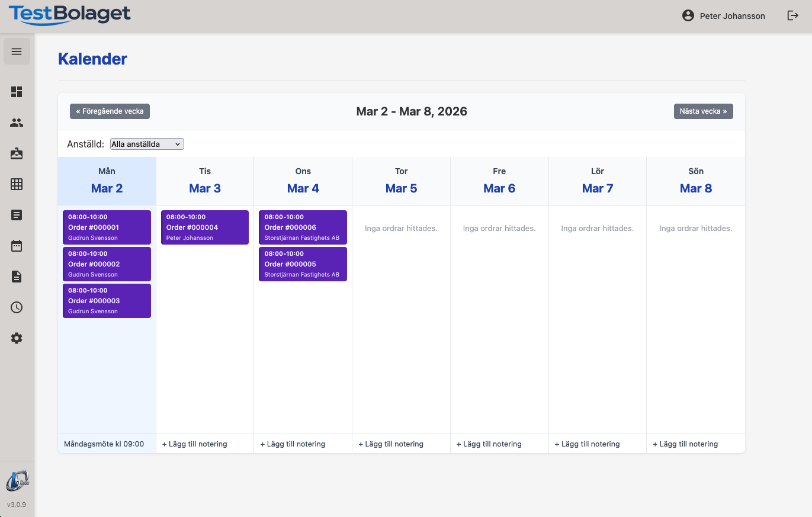
Task: Expand the Anställd employee dropdown
Action: point(147,144)
